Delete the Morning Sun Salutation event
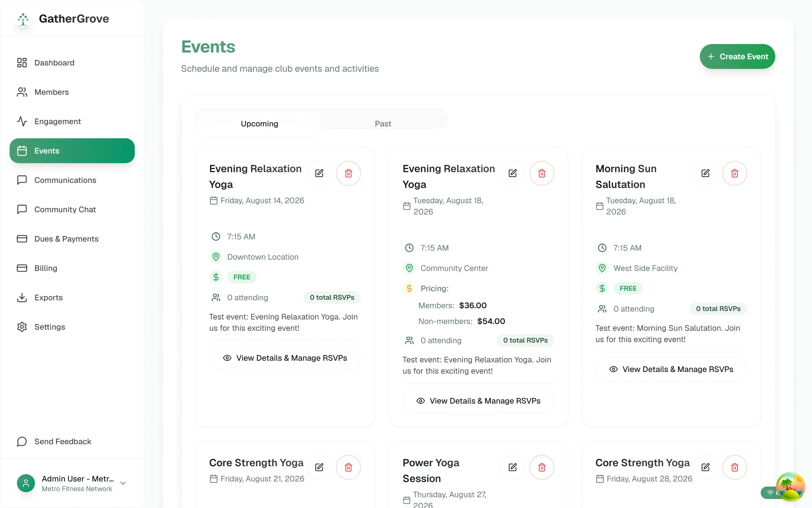 coord(734,173)
